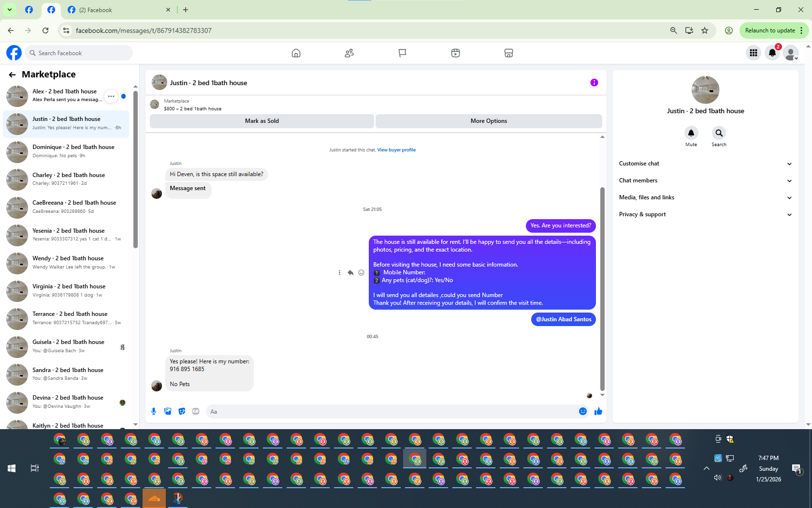Open Windows Task View
The height and width of the screenshot is (508, 812).
pyautogui.click(x=34, y=468)
